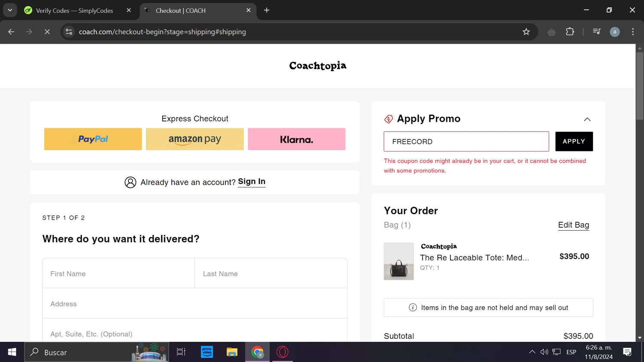Open the media control icon in toolbar

click(597, 32)
